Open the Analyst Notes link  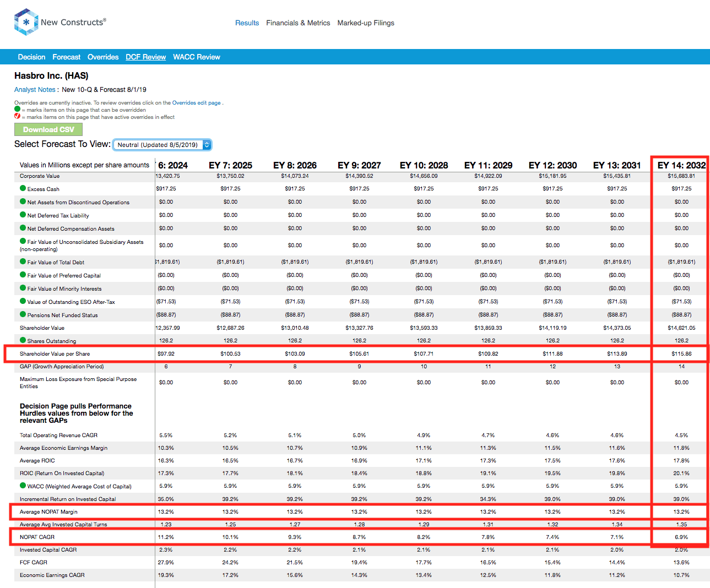coord(35,90)
